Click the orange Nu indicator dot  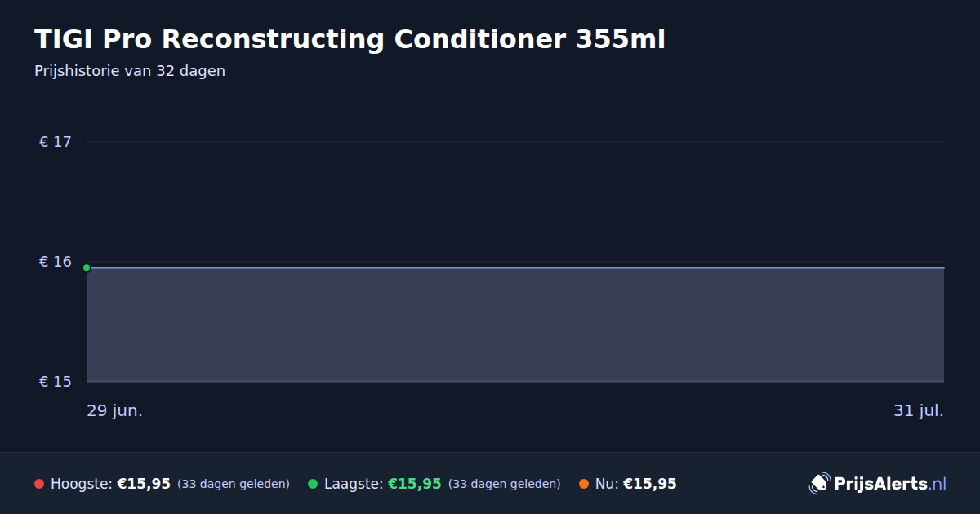tap(584, 484)
